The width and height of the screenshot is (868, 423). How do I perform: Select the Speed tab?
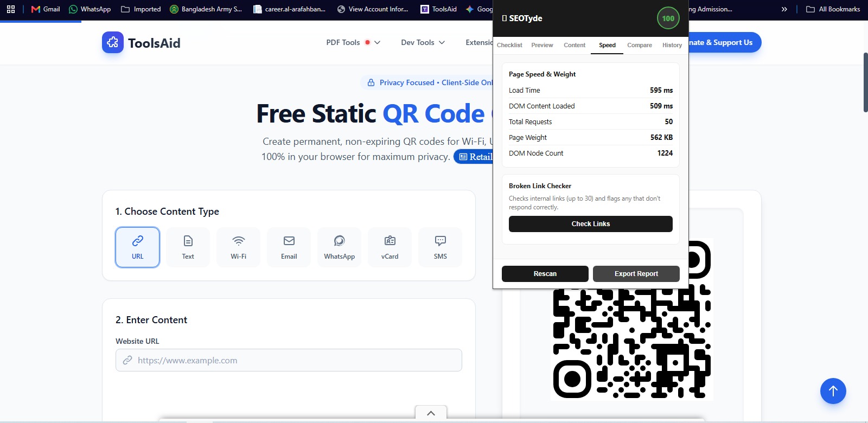(x=607, y=45)
